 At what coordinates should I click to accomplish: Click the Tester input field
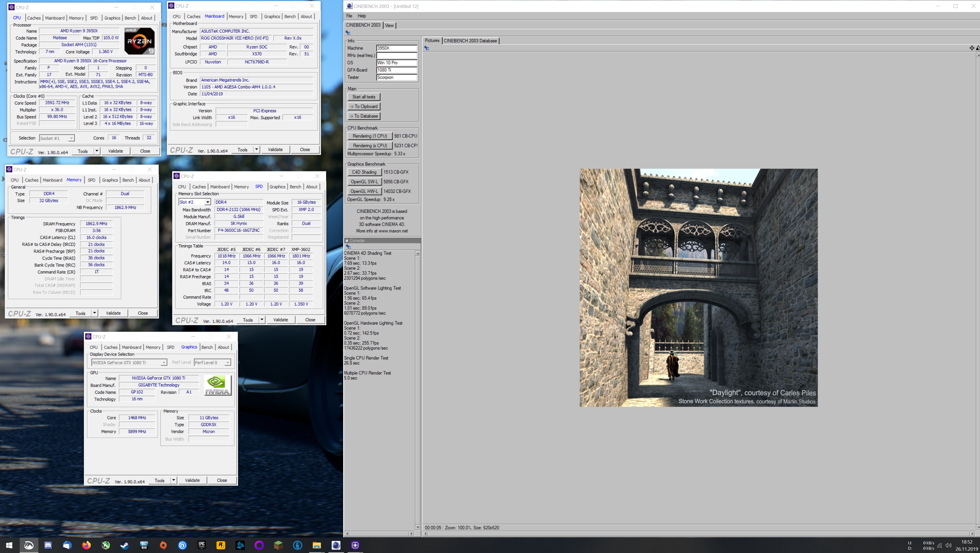pos(396,77)
